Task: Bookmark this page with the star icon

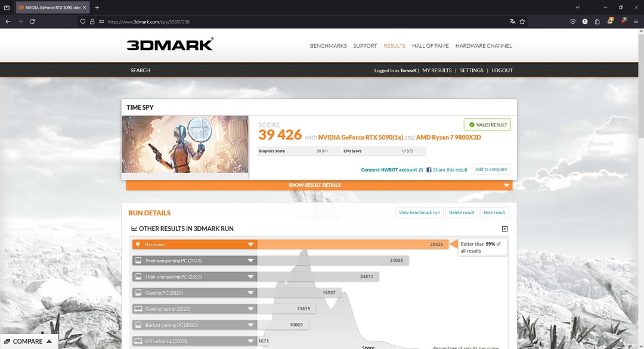Action: coord(522,21)
